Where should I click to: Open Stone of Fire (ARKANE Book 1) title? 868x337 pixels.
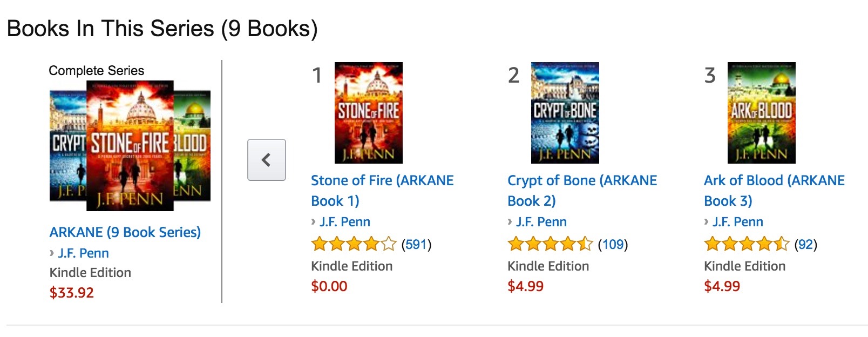pos(382,190)
